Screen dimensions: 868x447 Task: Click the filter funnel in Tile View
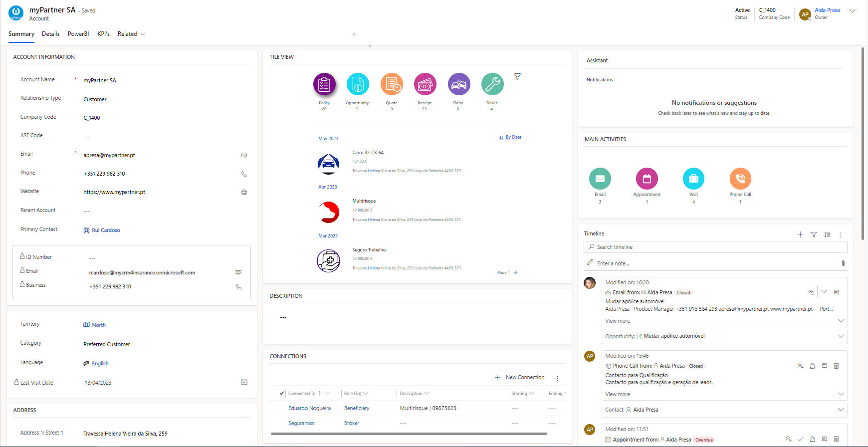click(x=517, y=77)
